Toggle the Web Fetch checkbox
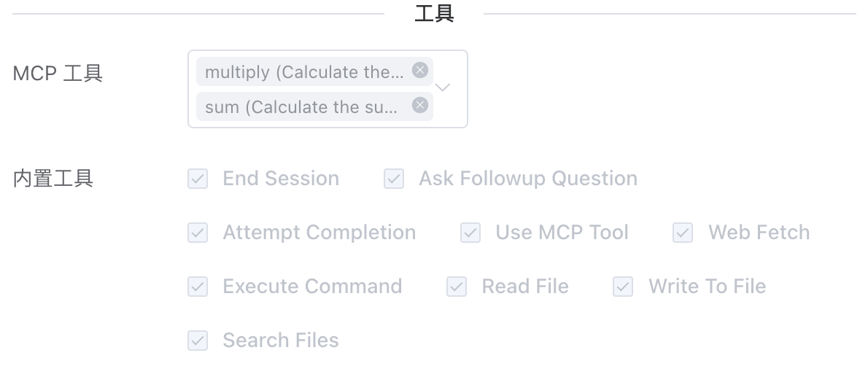The width and height of the screenshot is (868, 385). (683, 233)
